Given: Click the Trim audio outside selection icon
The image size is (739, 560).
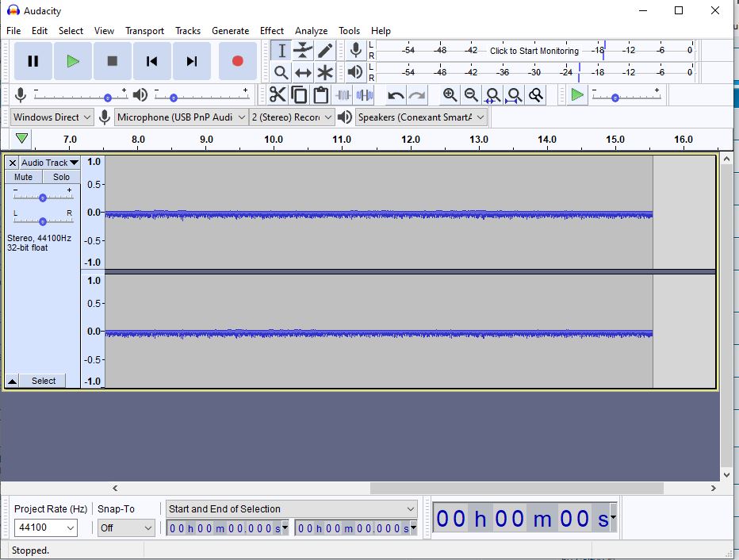Looking at the screenshot, I should coord(343,95).
